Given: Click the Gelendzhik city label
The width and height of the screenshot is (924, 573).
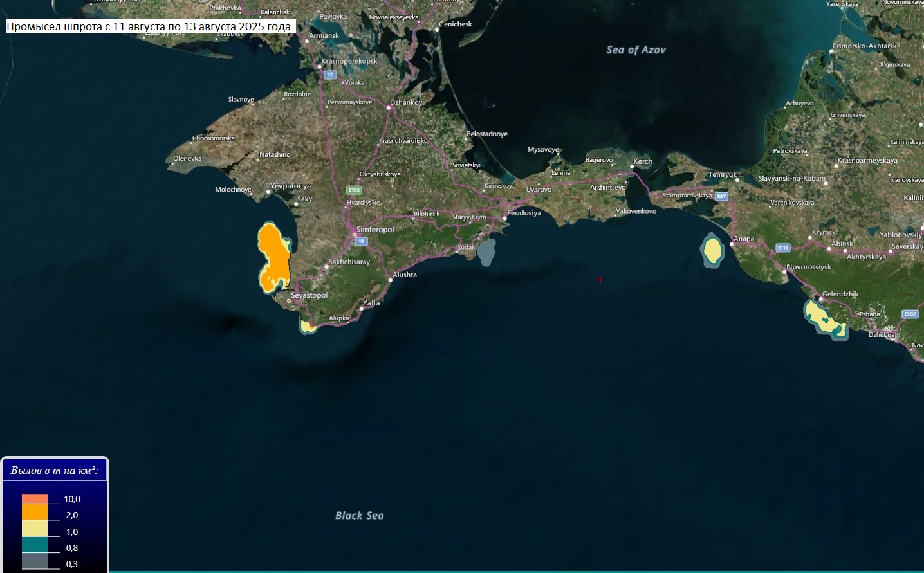Looking at the screenshot, I should click(x=840, y=294).
